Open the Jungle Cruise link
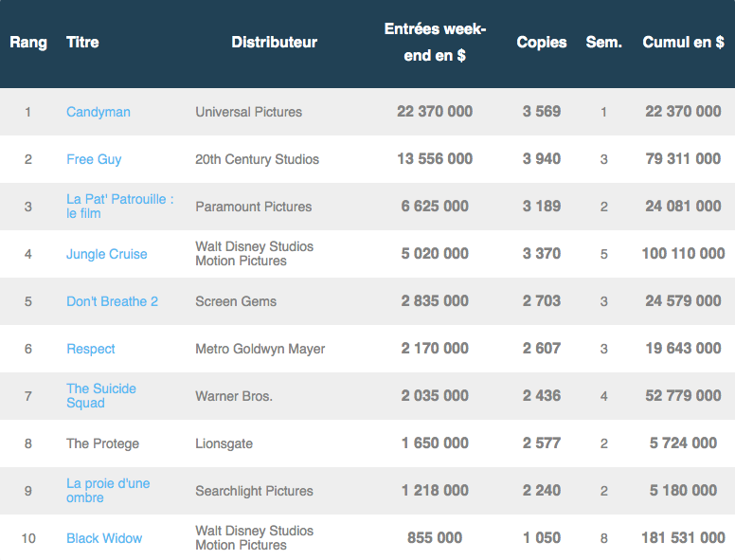 pos(107,254)
